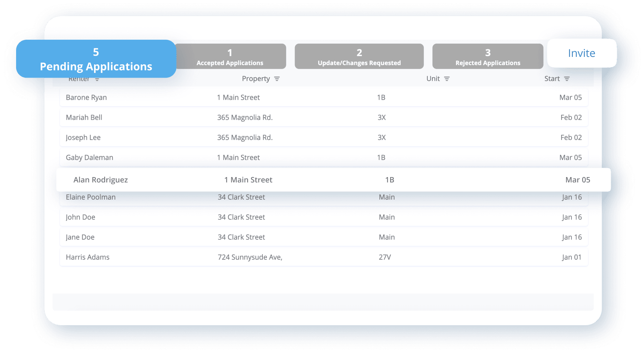Image resolution: width=644 pixels, height=352 pixels.
Task: Click the Start column header label
Action: pyautogui.click(x=552, y=79)
